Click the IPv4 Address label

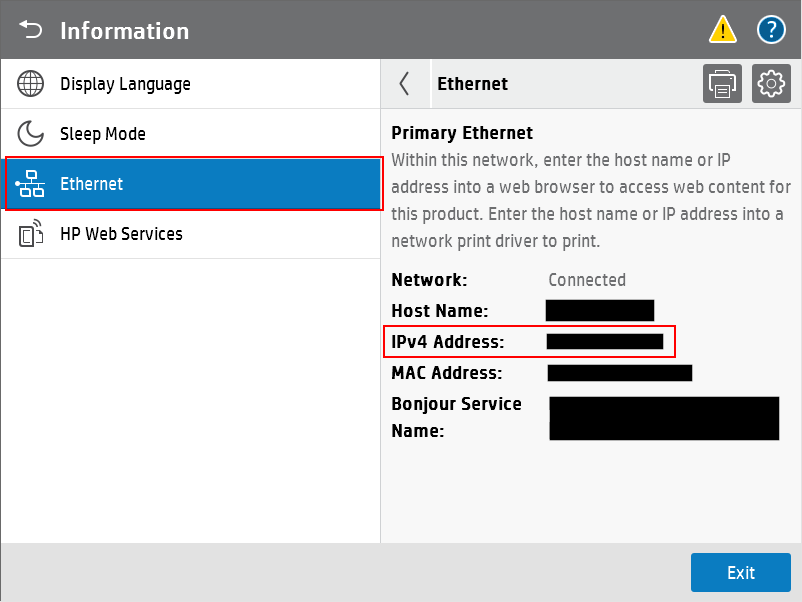click(x=448, y=342)
